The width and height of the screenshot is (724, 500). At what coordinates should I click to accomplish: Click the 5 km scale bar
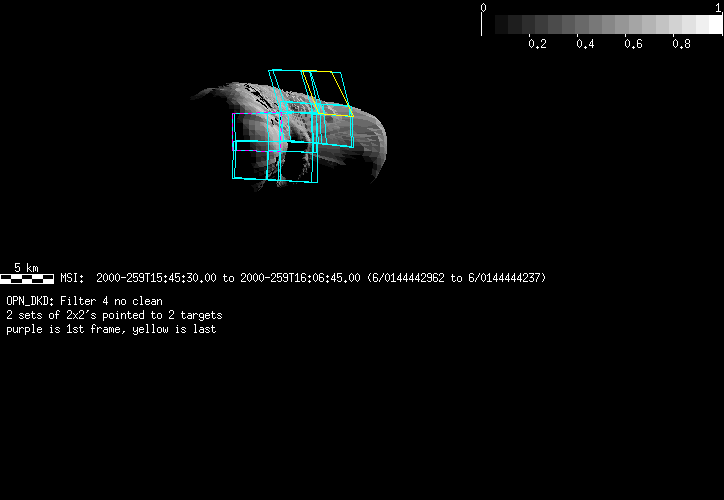(x=27, y=278)
